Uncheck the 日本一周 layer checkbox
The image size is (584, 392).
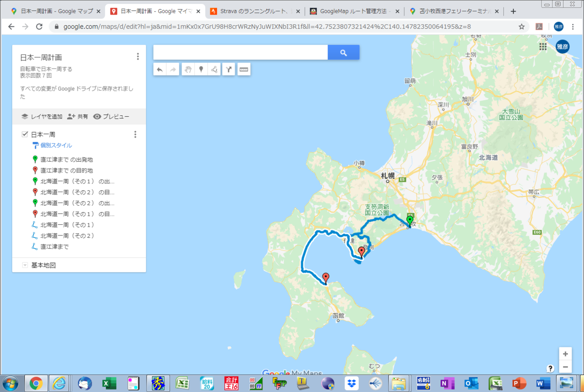point(24,134)
